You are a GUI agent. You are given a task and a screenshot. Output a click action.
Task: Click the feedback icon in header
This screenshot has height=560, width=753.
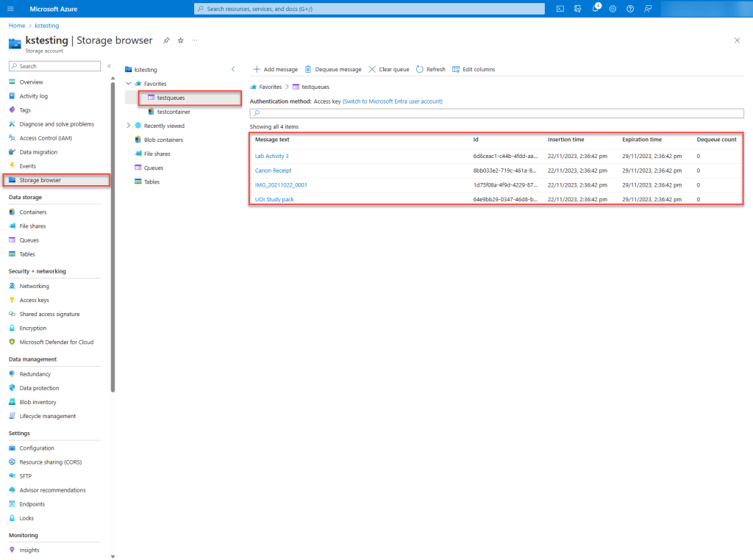click(x=648, y=9)
